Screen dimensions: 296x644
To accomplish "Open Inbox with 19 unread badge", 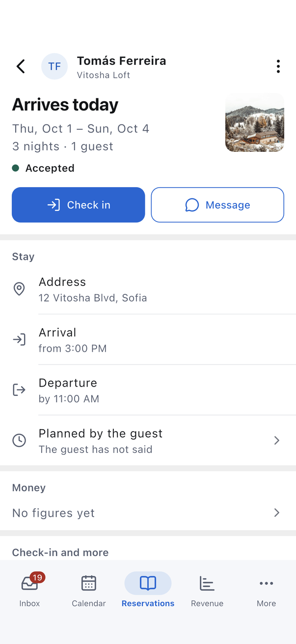I will pyautogui.click(x=29, y=589).
